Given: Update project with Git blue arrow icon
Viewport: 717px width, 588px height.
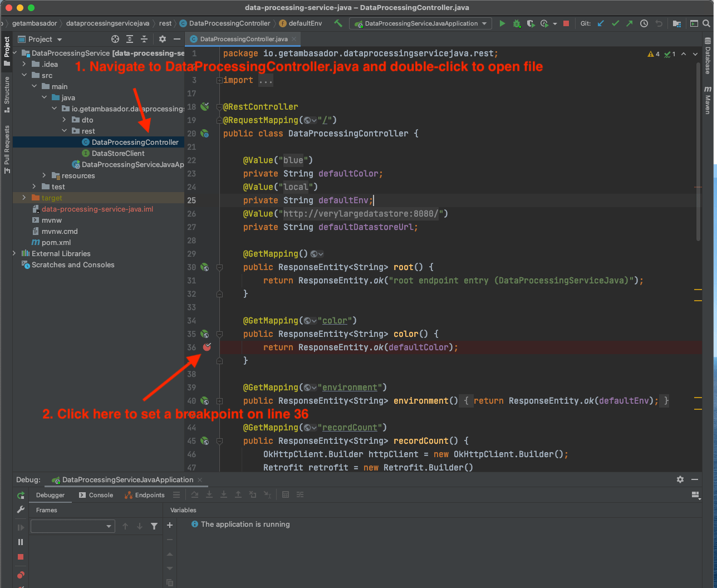Looking at the screenshot, I should [601, 23].
